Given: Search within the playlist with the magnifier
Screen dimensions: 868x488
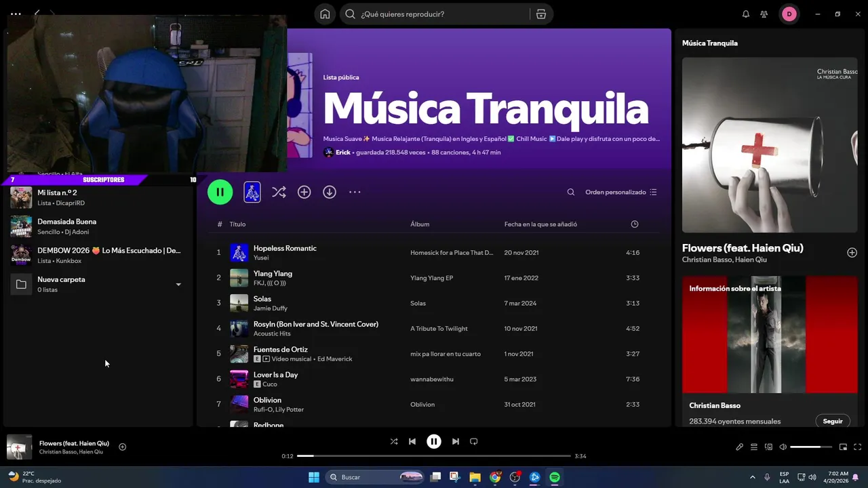Looking at the screenshot, I should [x=571, y=192].
